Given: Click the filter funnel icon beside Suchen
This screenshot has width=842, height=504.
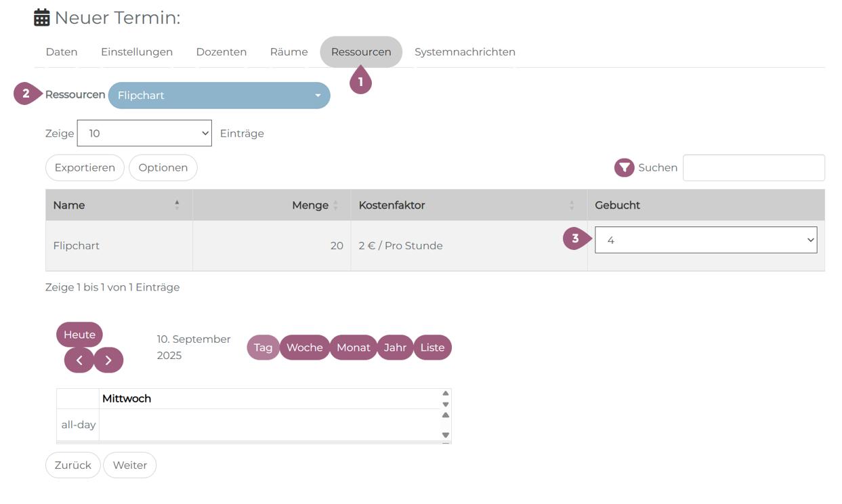Looking at the screenshot, I should coord(624,168).
